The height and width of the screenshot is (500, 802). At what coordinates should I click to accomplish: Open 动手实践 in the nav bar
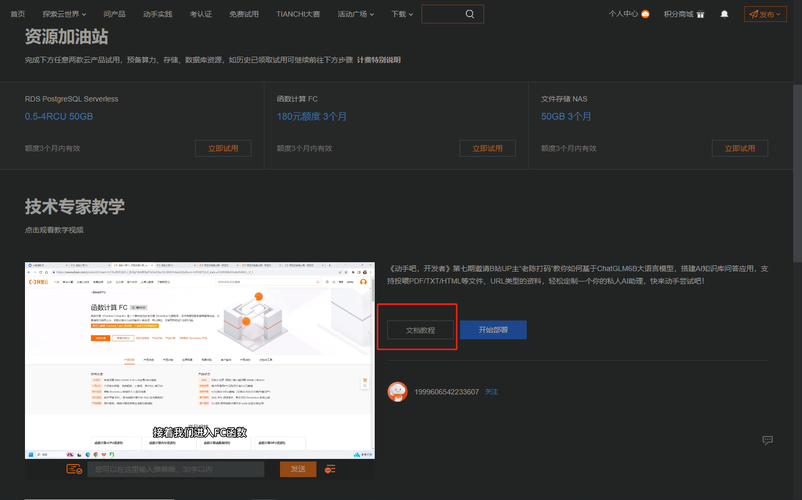click(158, 14)
